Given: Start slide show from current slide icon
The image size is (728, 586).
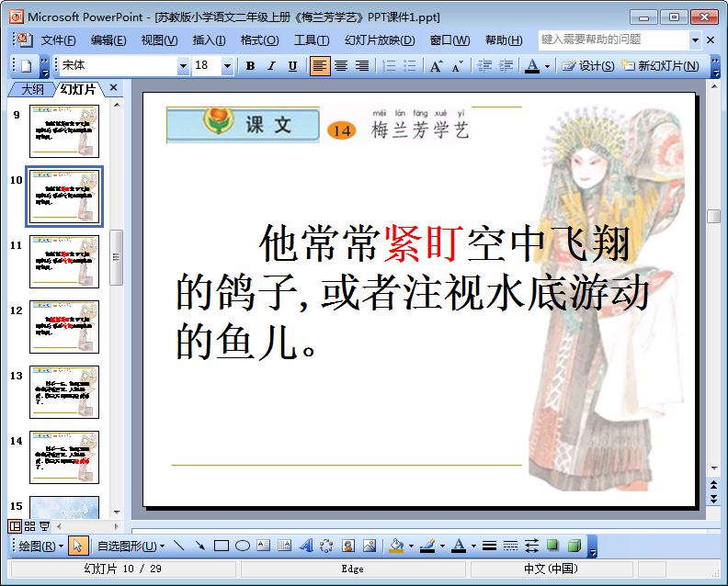Looking at the screenshot, I should pos(44,526).
